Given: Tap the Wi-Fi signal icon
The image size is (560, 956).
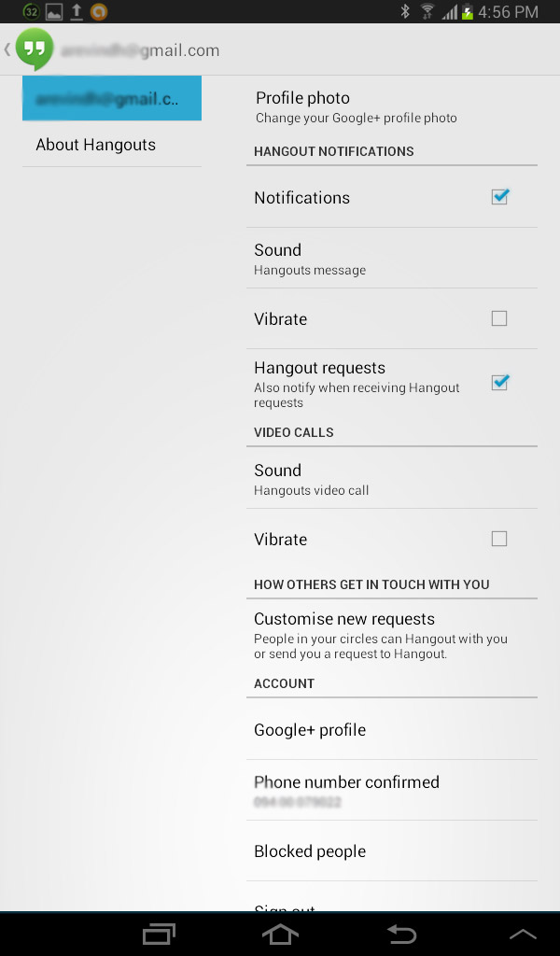Looking at the screenshot, I should 427,12.
